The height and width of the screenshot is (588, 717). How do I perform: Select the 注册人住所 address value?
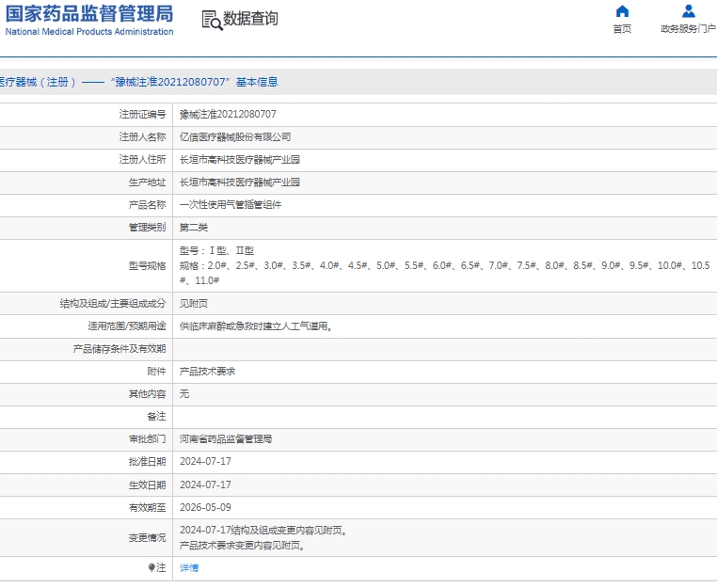click(240, 160)
